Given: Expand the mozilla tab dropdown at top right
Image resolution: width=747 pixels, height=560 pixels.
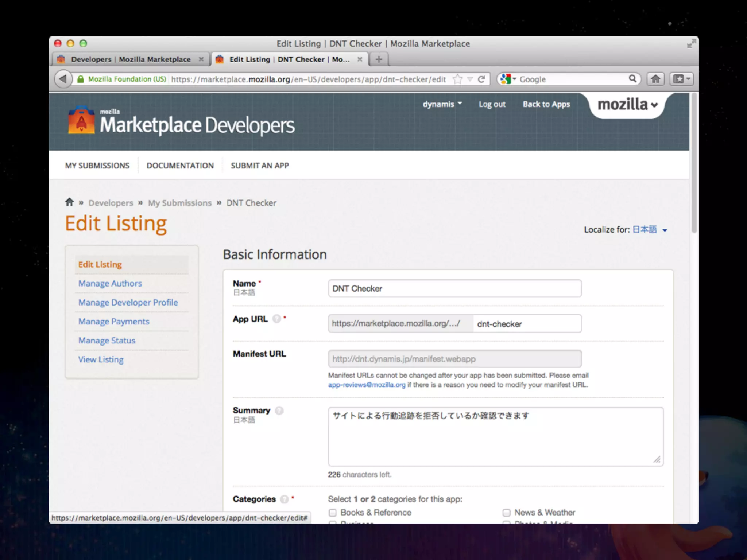Looking at the screenshot, I should click(x=627, y=105).
